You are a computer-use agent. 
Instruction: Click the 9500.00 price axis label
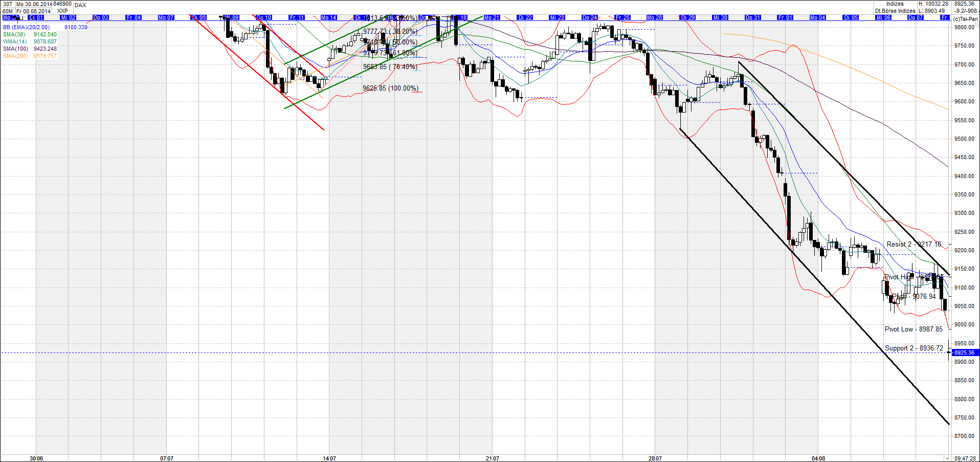[x=964, y=139]
